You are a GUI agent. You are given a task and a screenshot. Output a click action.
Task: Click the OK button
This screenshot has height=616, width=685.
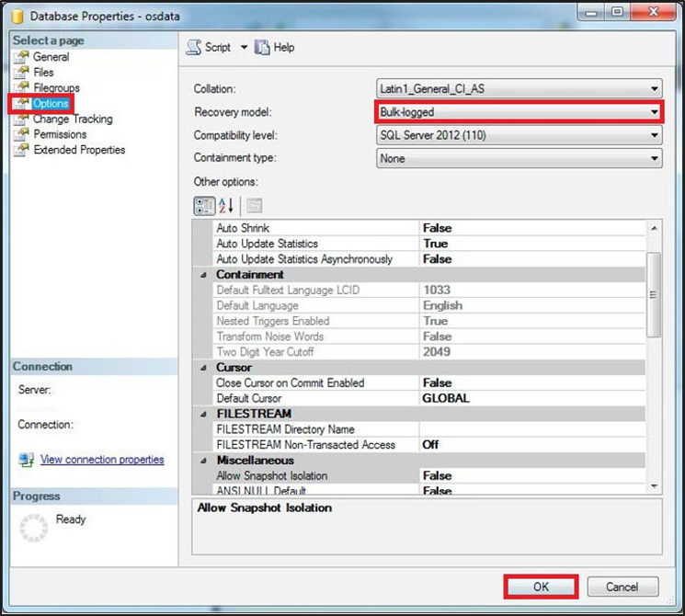542,587
